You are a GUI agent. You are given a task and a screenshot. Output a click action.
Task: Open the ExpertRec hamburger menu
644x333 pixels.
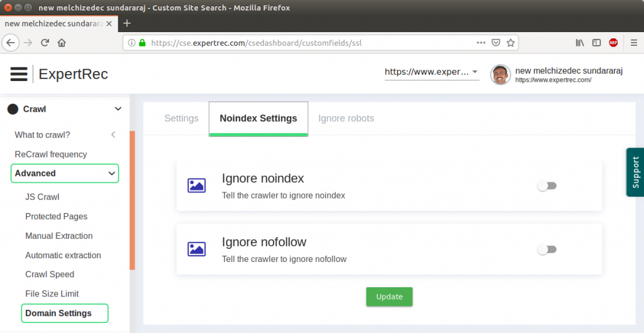pos(19,74)
